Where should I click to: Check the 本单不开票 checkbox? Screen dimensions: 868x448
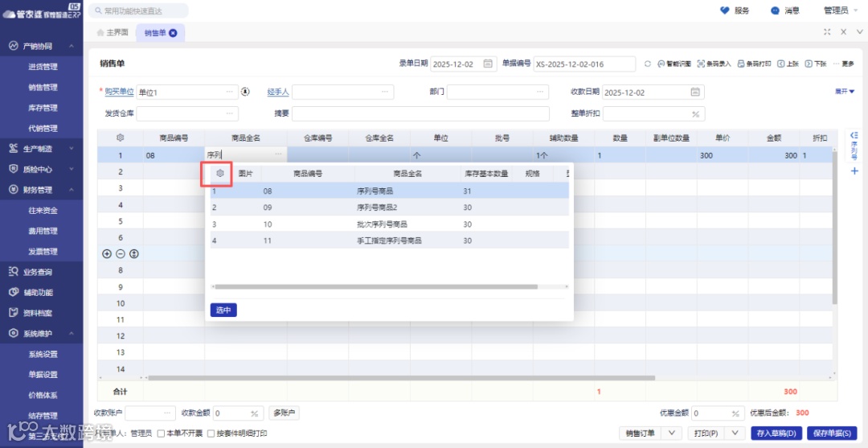click(161, 434)
